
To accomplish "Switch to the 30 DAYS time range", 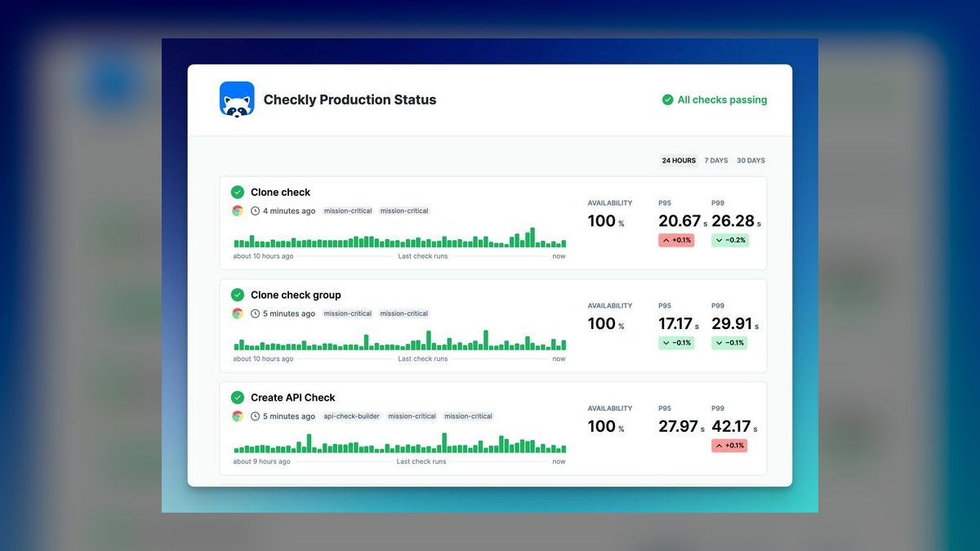I will point(751,161).
